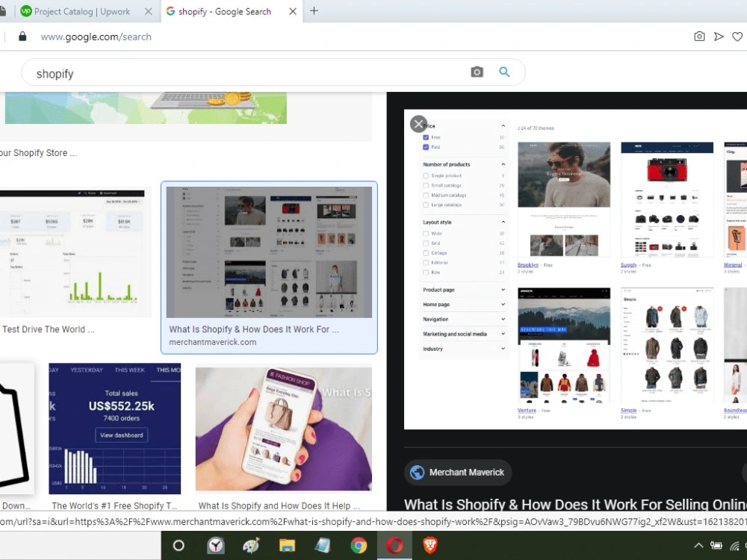Image resolution: width=747 pixels, height=560 pixels.
Task: Bookmark page with the heart icon
Action: coord(737,37)
